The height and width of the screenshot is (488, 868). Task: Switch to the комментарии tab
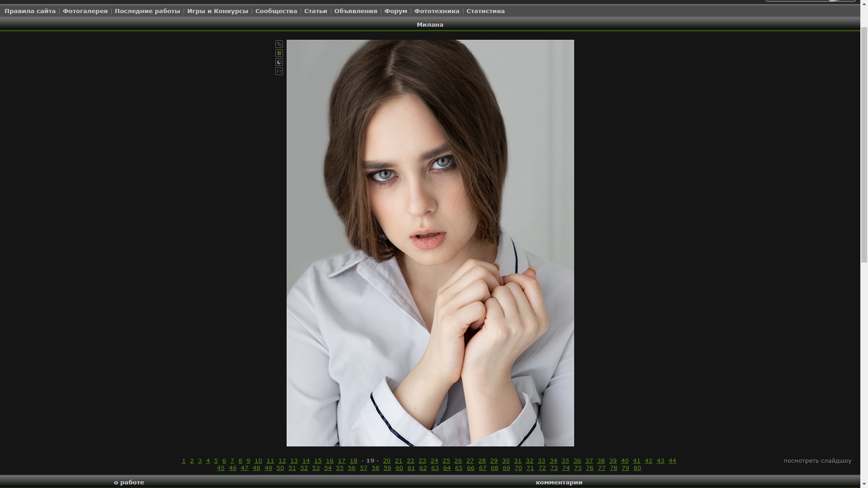559,482
